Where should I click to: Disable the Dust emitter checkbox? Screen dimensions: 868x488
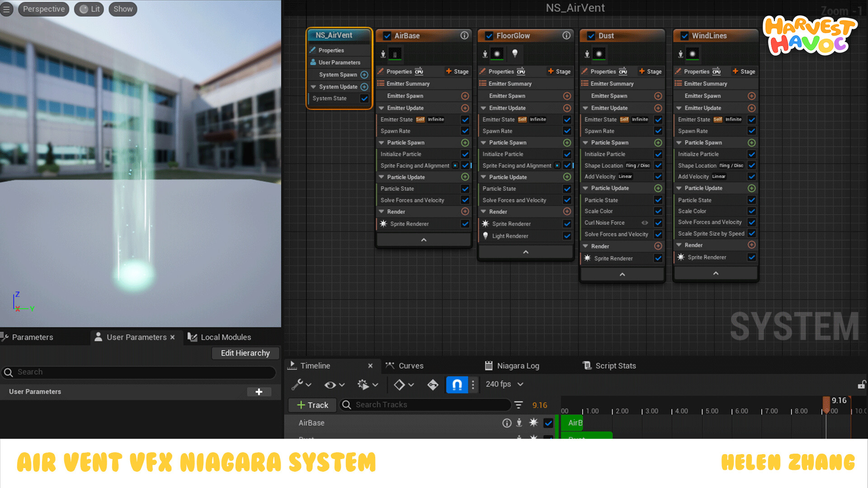coord(590,36)
